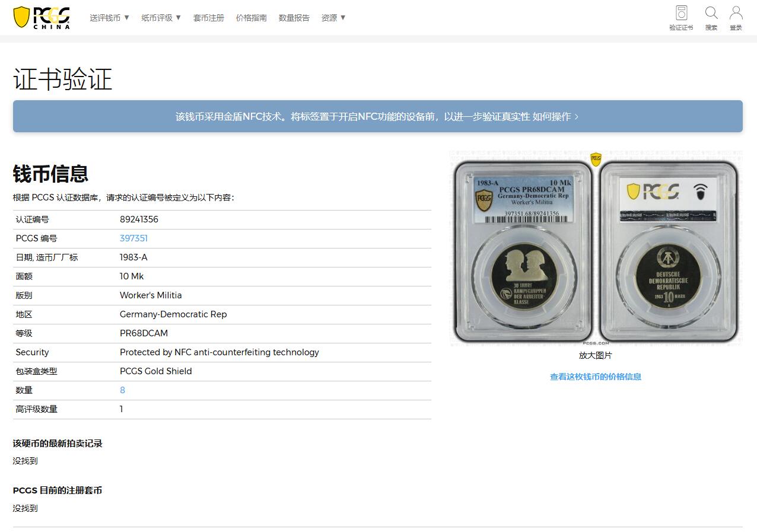Screen dimensions: 757x532
Task: Expand the 送评钱币 dropdown menu
Action: [109, 18]
